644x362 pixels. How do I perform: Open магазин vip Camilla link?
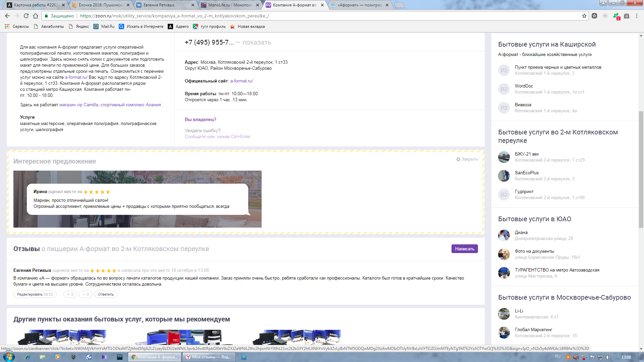(x=79, y=105)
